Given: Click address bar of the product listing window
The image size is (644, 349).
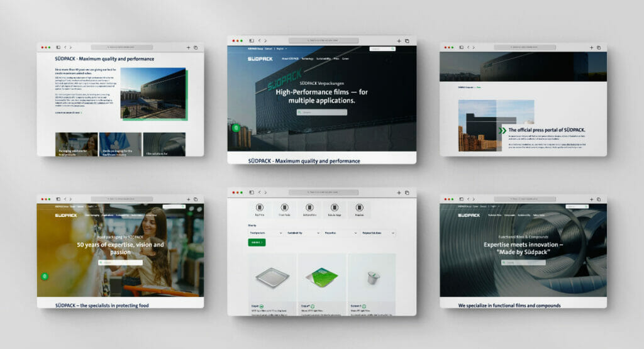Looking at the screenshot, I should [x=323, y=192].
